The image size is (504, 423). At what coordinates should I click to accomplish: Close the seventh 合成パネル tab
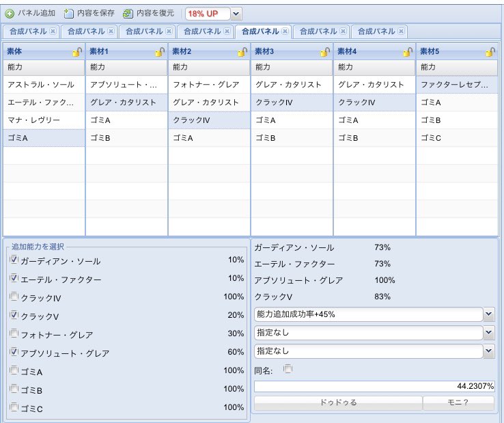point(401,31)
